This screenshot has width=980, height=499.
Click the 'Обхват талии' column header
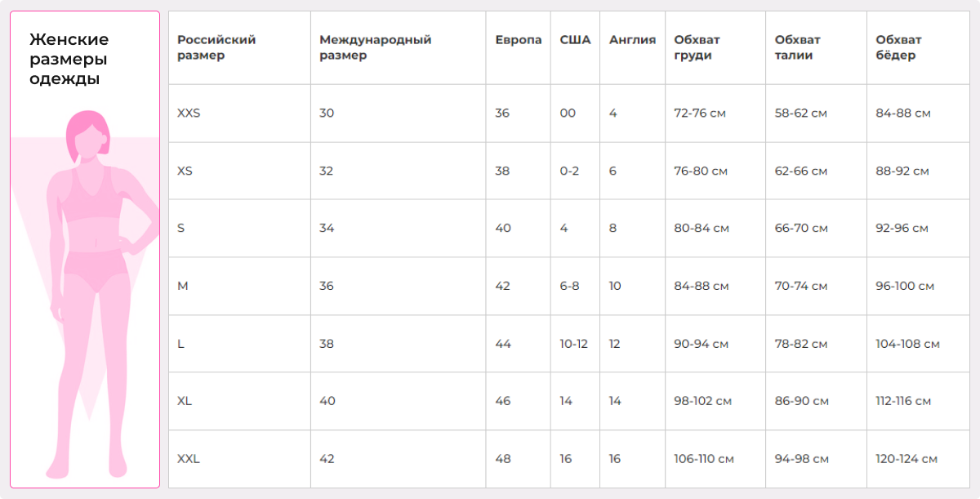point(797,47)
